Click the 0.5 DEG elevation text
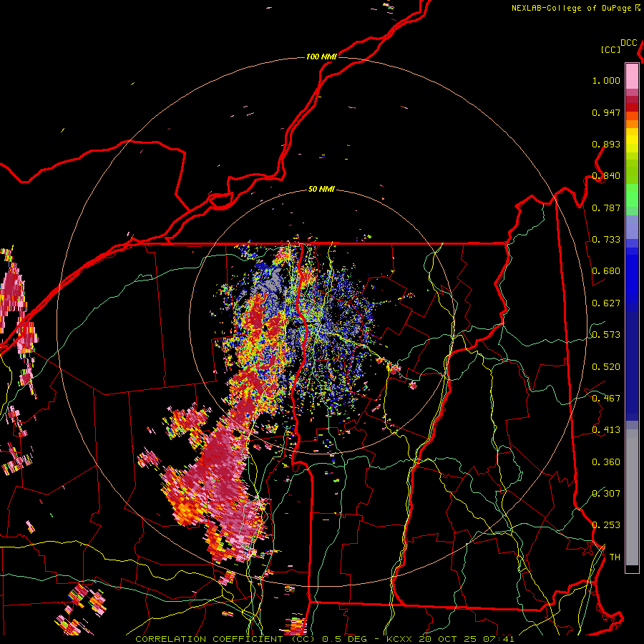Image resolution: width=644 pixels, height=644 pixels. point(344,639)
